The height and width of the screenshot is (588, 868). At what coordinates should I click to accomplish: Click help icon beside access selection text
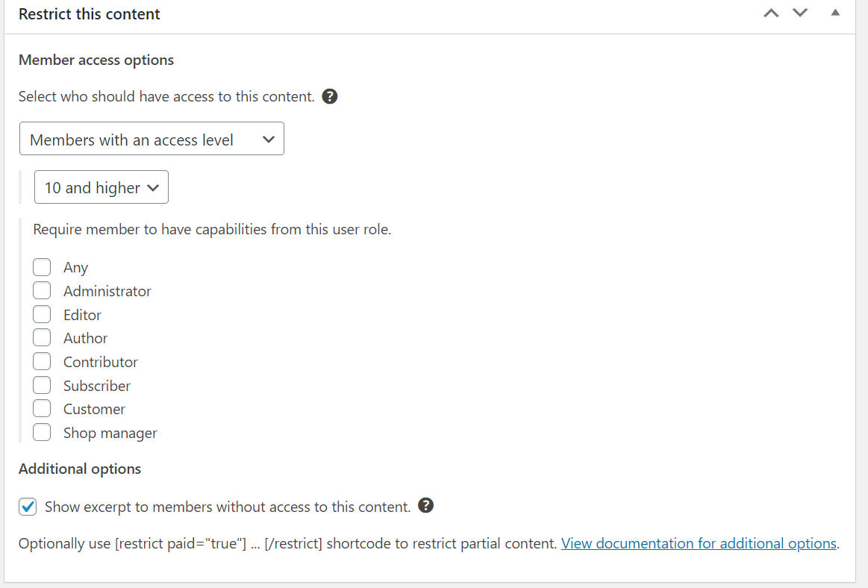pos(330,96)
